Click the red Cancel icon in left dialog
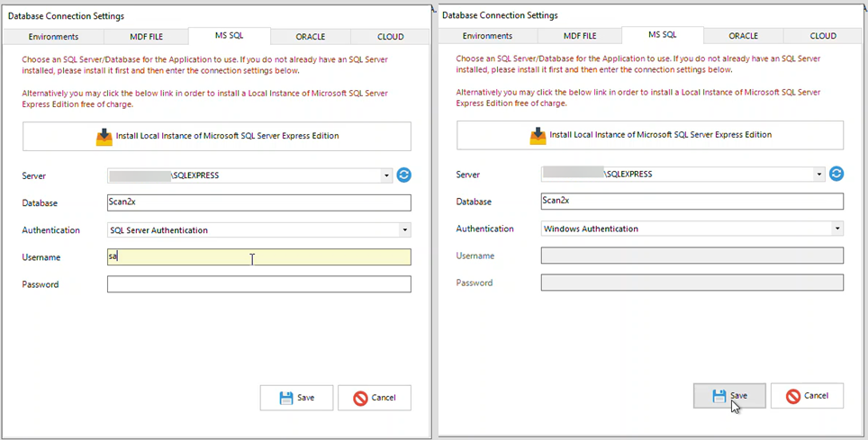 tap(360, 398)
